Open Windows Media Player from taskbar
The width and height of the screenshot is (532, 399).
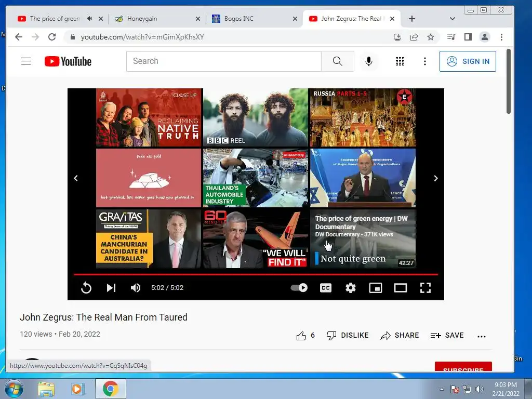click(77, 389)
